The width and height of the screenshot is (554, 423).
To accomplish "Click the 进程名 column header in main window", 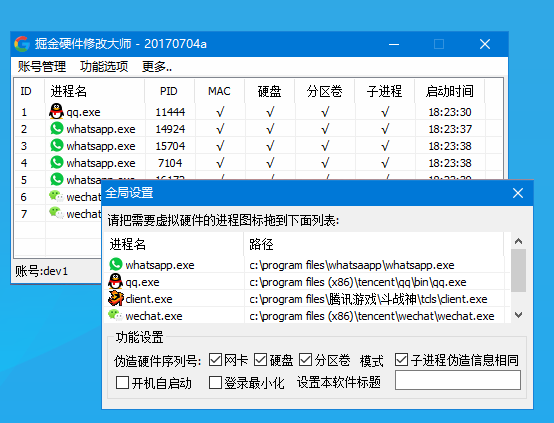I will pyautogui.click(x=95, y=91).
